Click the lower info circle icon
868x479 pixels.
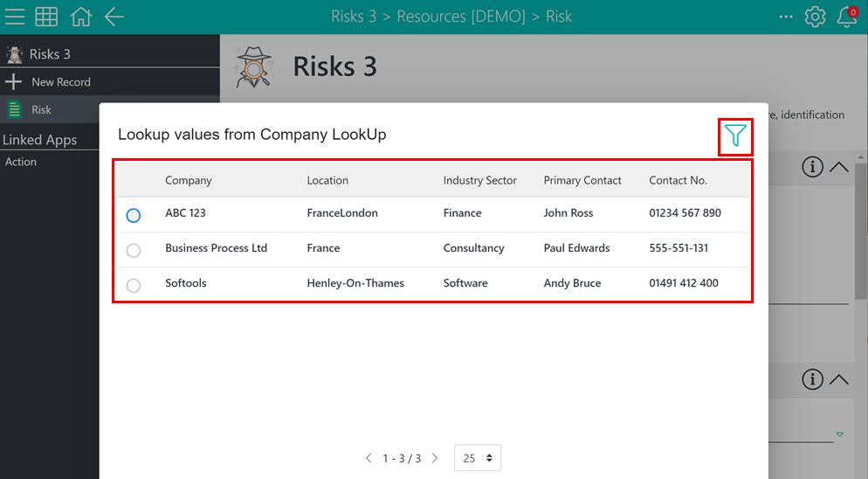(x=812, y=379)
